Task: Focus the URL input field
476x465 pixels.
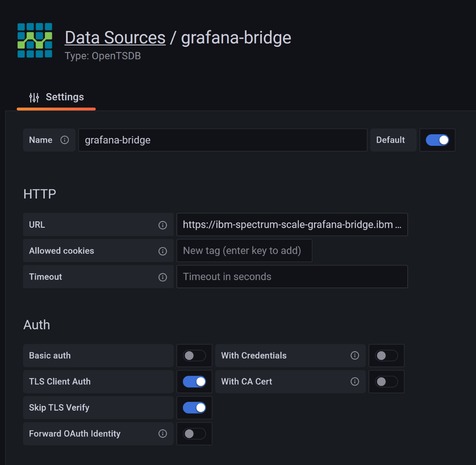Action: coord(292,225)
